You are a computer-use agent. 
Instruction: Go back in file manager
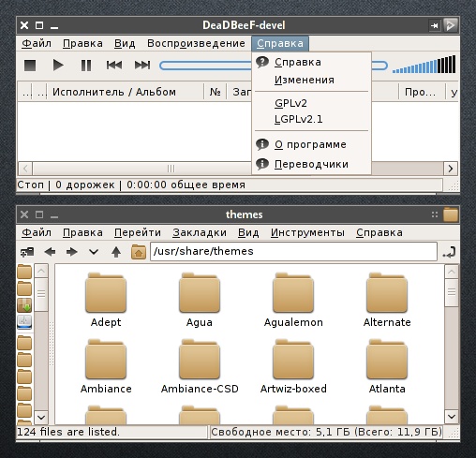[50, 252]
